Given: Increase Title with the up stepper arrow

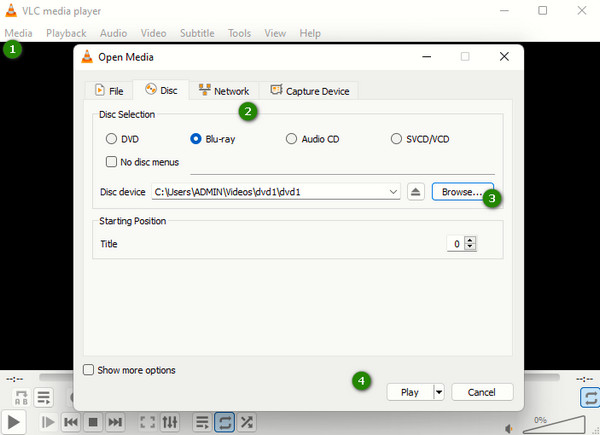Looking at the screenshot, I should [x=470, y=240].
